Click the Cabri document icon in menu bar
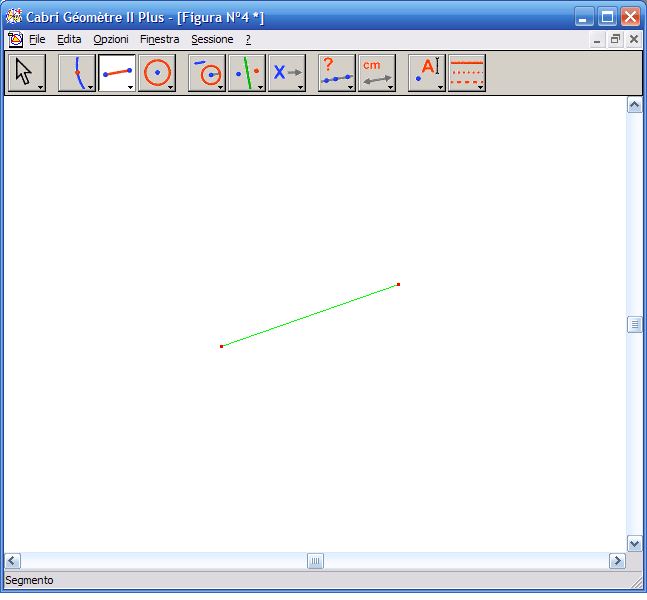 pos(15,40)
